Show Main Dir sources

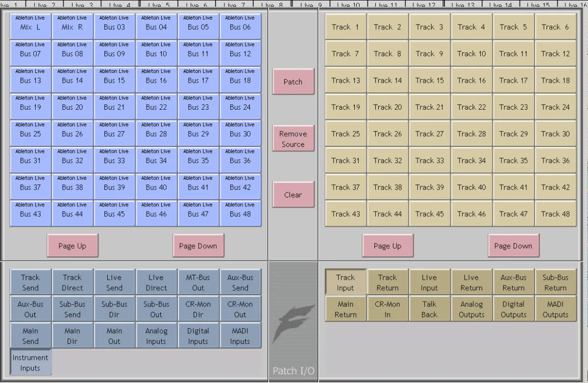point(73,336)
